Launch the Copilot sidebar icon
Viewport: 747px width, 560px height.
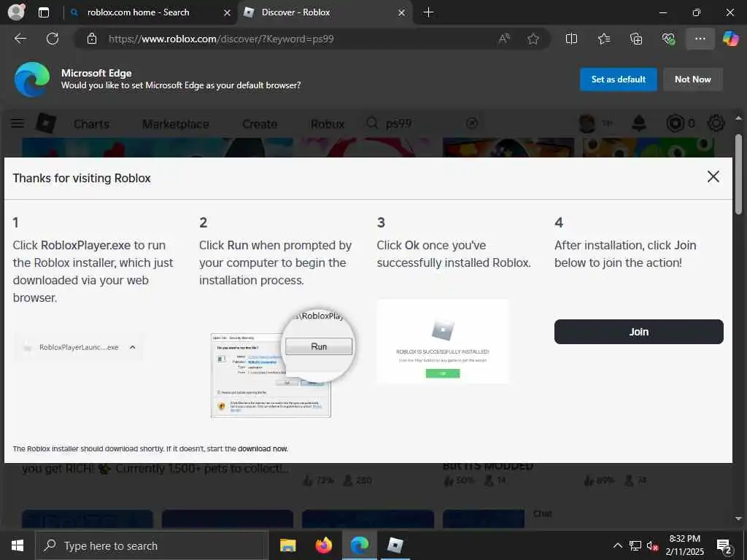730,39
